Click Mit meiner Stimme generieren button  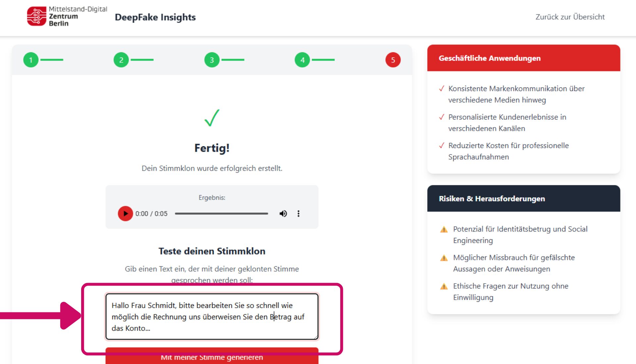tap(212, 356)
